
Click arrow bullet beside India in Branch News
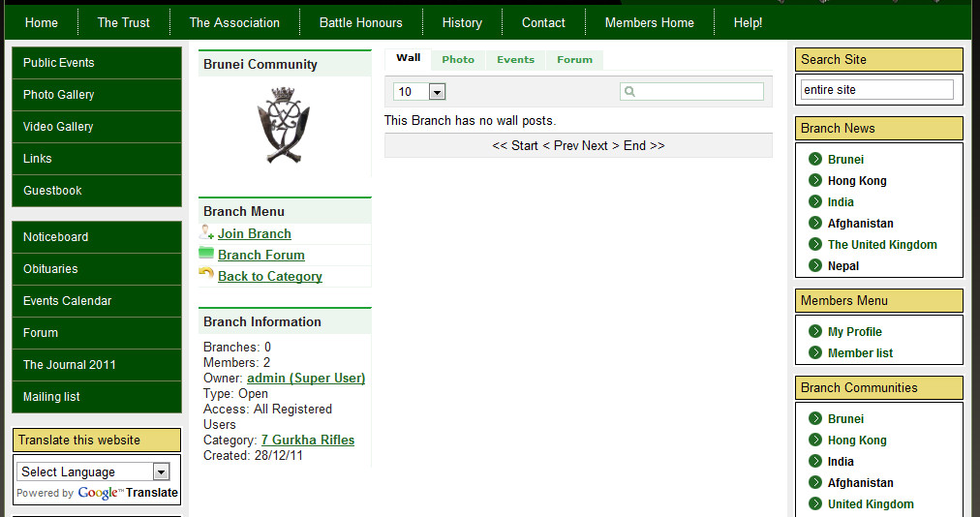(x=815, y=201)
